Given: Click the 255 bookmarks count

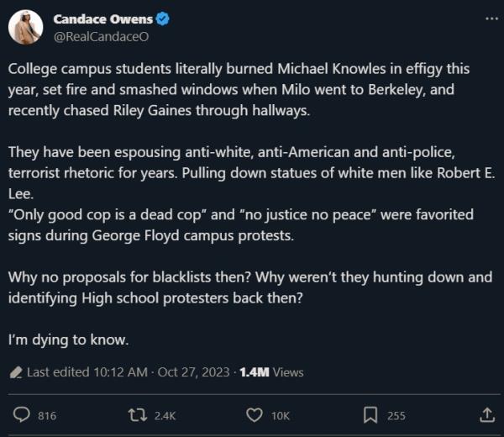Looking at the screenshot, I should pyautogui.click(x=396, y=416).
